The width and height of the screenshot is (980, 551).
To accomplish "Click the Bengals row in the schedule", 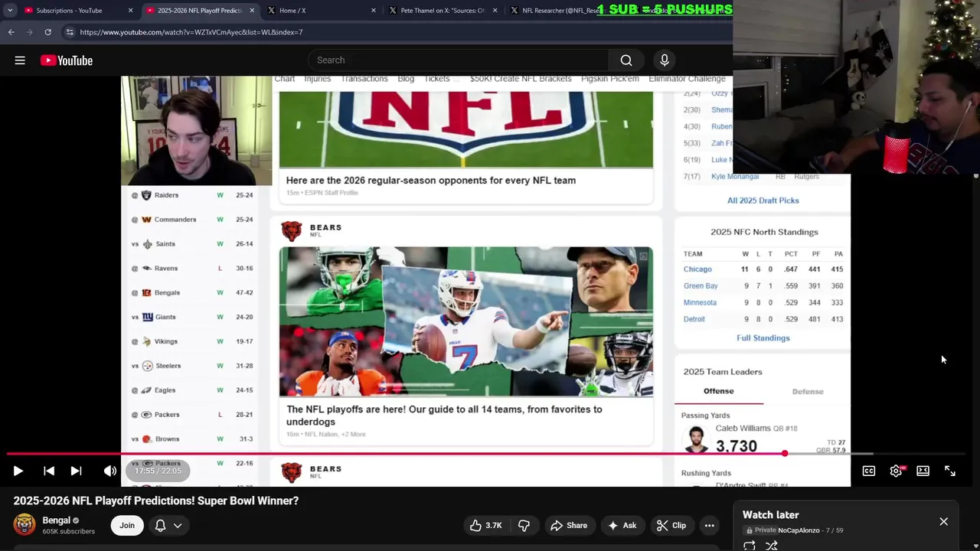I will 191,292.
